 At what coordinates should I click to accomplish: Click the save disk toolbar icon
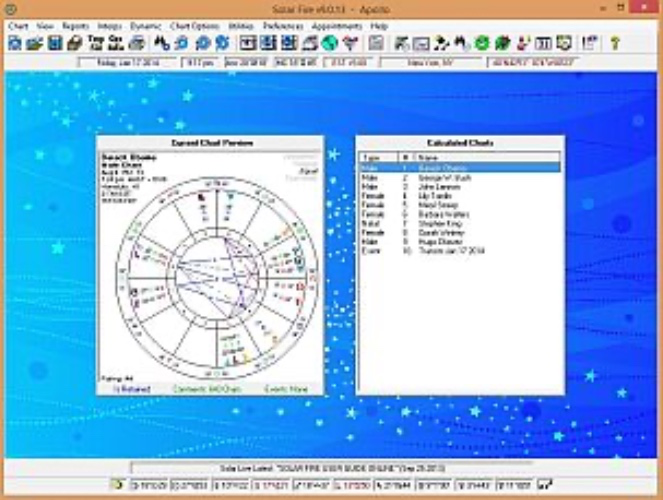tap(55, 43)
